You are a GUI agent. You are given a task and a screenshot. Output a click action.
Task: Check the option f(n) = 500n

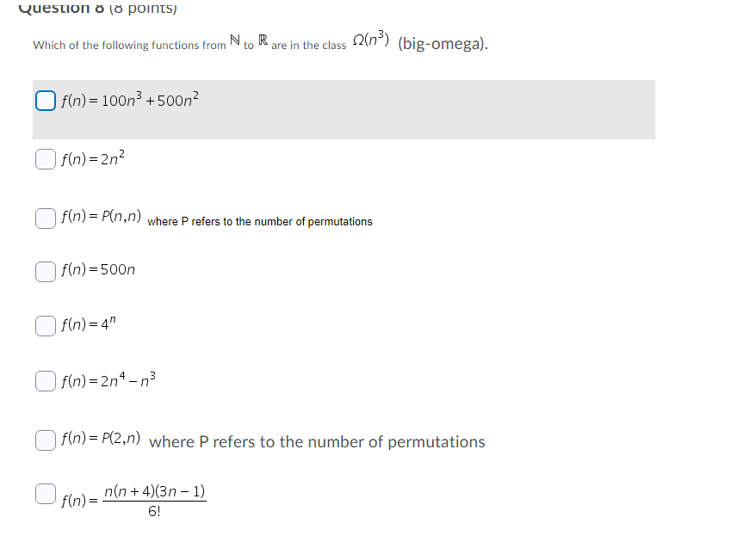tap(44, 271)
